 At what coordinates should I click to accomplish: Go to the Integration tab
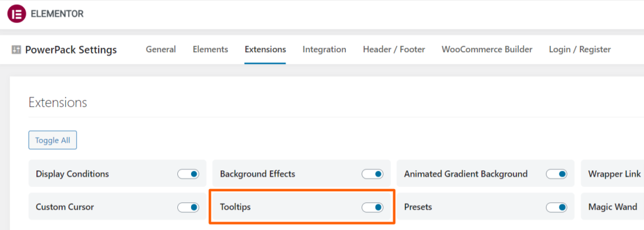(325, 50)
